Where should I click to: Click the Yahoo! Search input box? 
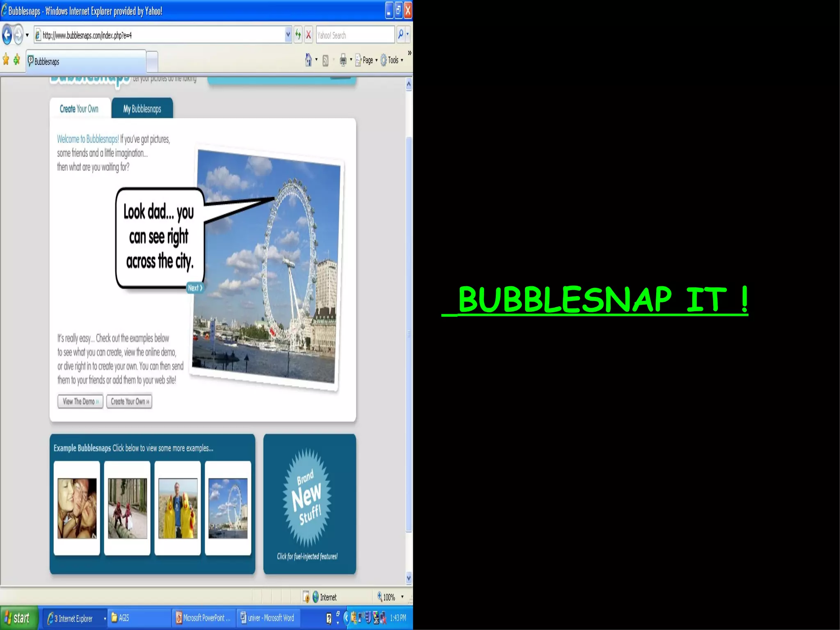coord(355,35)
